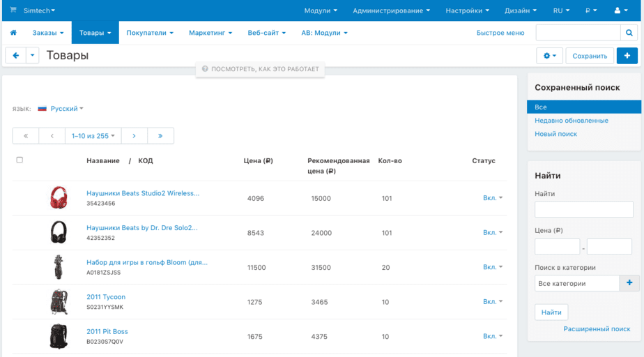Open status dropdown for Beats Solo2 row
The width and height of the screenshot is (644, 357).
493,232
